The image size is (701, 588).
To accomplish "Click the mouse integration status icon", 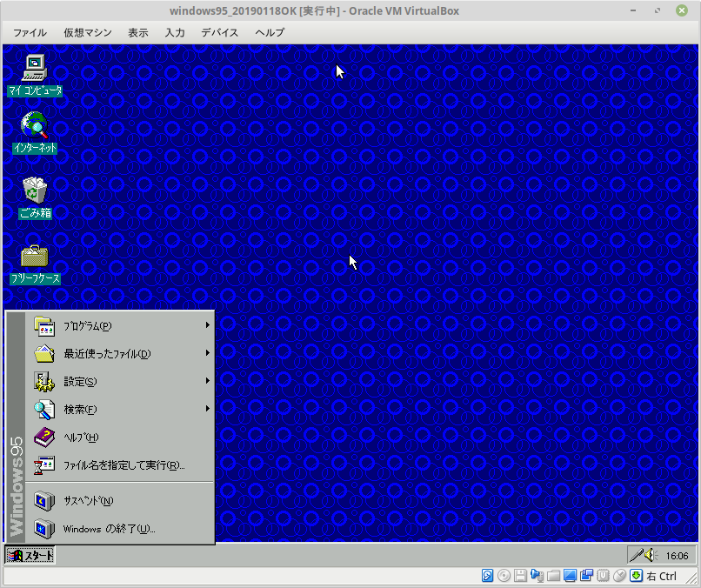I will [619, 575].
